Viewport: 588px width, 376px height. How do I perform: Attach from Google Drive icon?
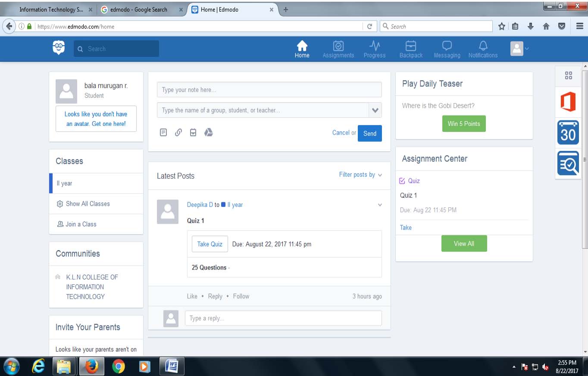209,133
